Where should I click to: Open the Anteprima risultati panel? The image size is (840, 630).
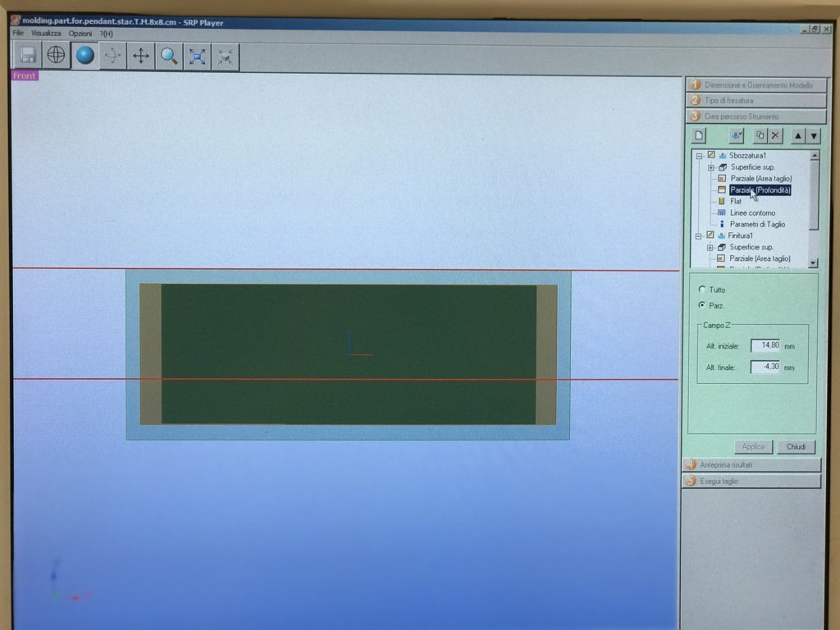752,464
